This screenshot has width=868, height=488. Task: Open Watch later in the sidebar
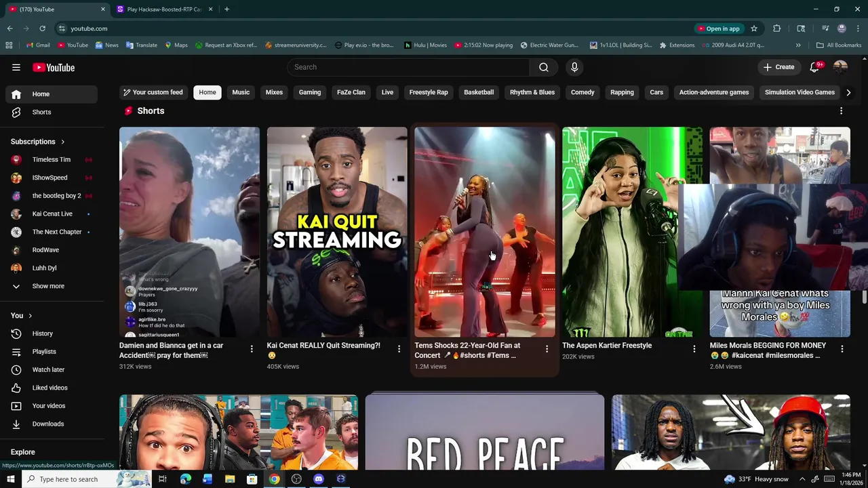pos(52,369)
